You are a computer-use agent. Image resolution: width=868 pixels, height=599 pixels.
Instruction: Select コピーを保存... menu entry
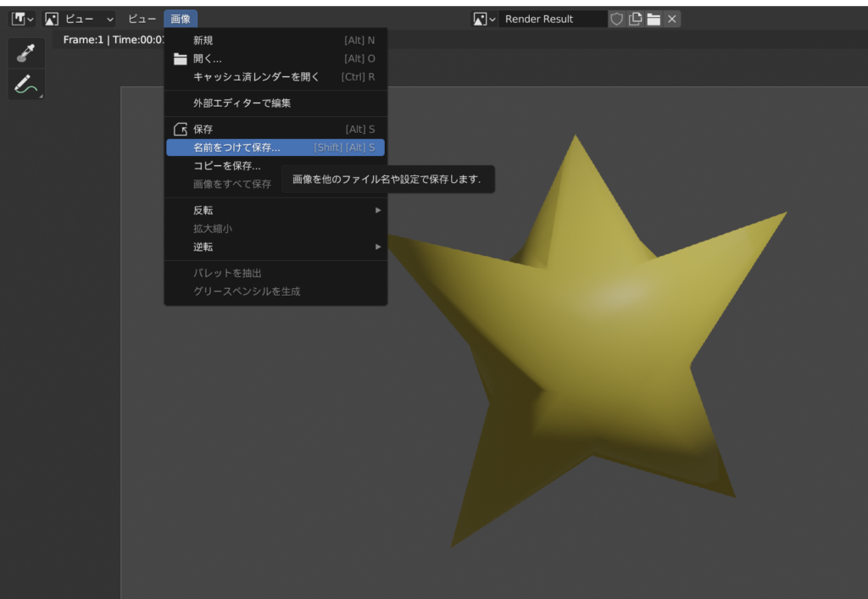pyautogui.click(x=227, y=165)
